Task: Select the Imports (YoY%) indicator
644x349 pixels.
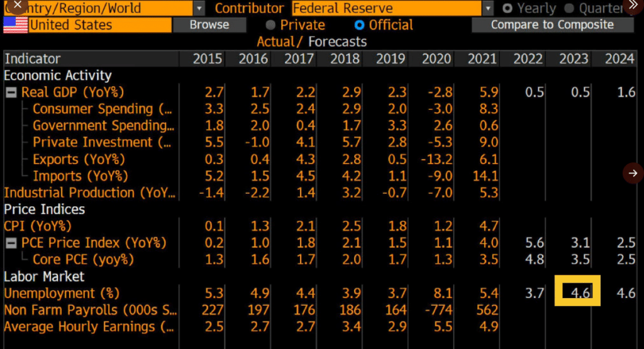Action: 80,176
